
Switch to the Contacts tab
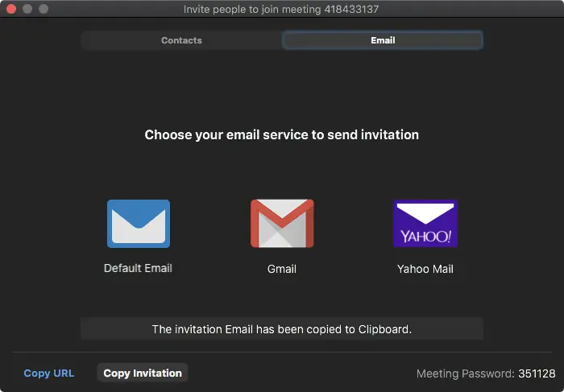[x=181, y=40]
